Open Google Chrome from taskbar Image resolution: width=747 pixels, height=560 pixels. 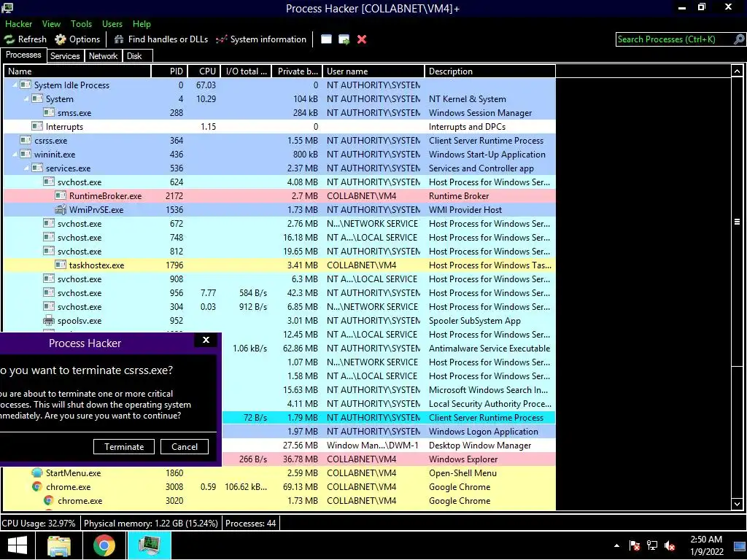[104, 545]
